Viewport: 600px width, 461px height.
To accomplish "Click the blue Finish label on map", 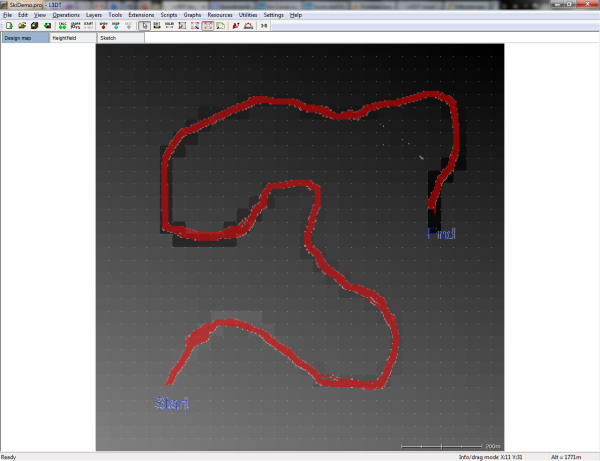I will pyautogui.click(x=441, y=234).
